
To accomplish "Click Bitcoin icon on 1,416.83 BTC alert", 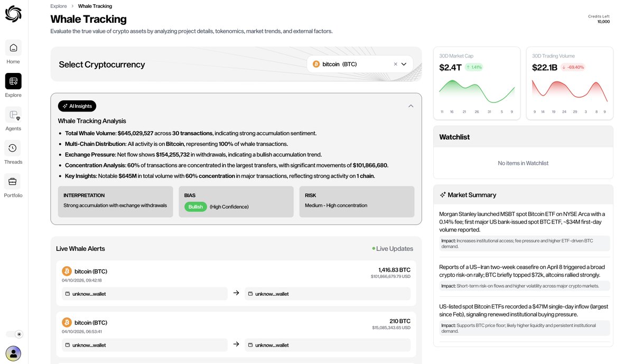I will pyautogui.click(x=67, y=271).
